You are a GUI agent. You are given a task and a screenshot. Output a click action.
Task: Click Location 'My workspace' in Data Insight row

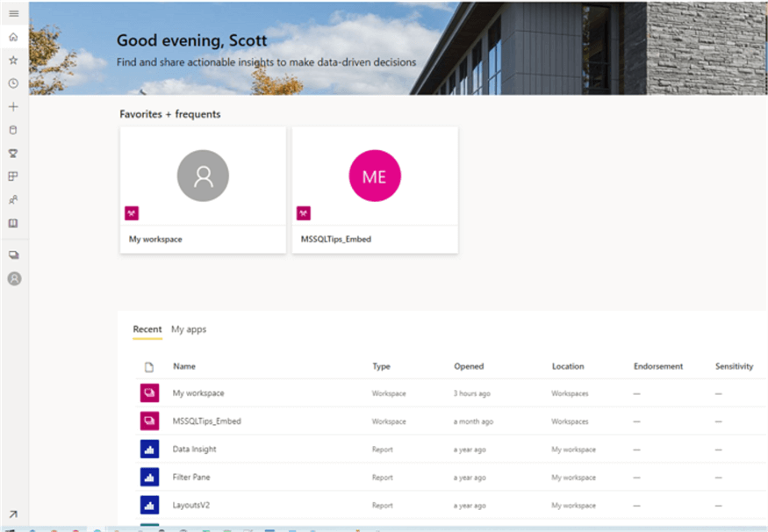(x=573, y=449)
